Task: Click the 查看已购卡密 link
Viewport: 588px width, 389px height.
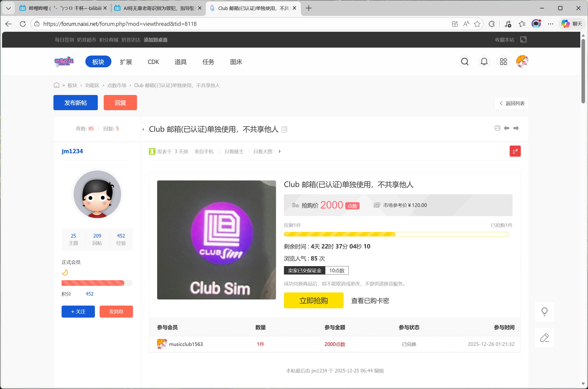Action: coord(370,301)
